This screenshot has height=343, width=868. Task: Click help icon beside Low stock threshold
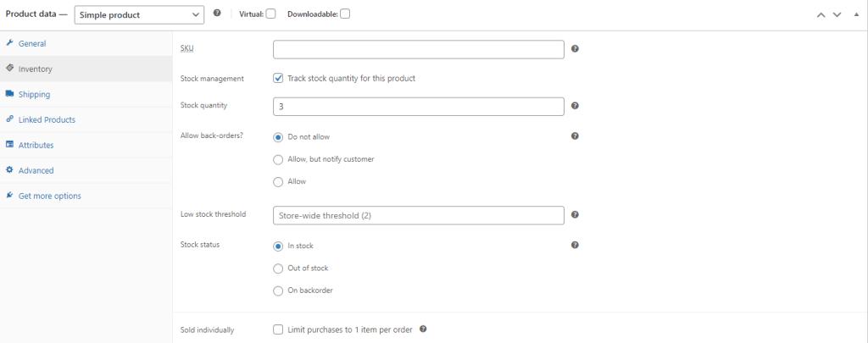575,215
